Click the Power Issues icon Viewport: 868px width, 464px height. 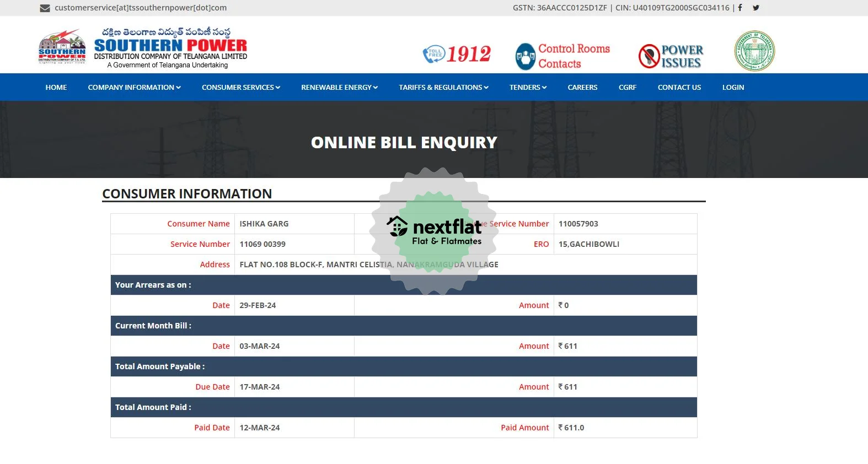tap(671, 56)
